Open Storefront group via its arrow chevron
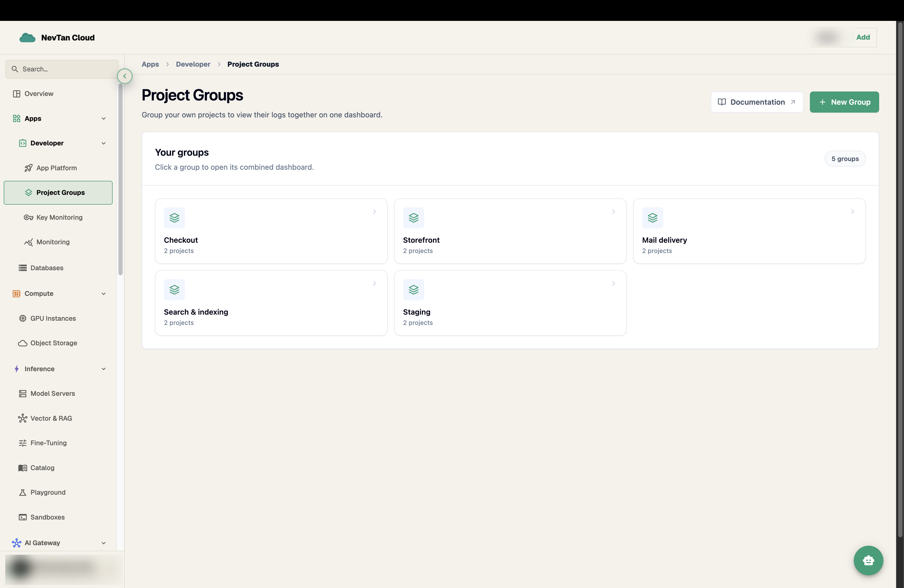The width and height of the screenshot is (904, 588). 613,212
